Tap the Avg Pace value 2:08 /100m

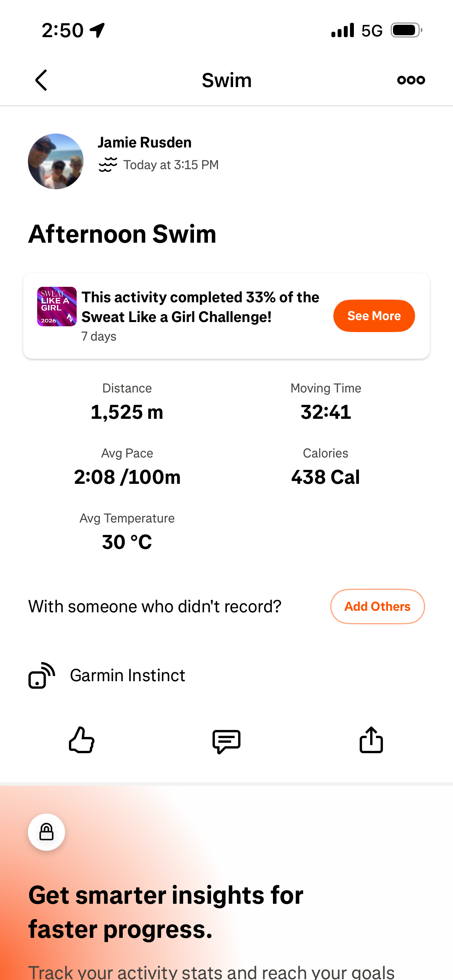127,477
